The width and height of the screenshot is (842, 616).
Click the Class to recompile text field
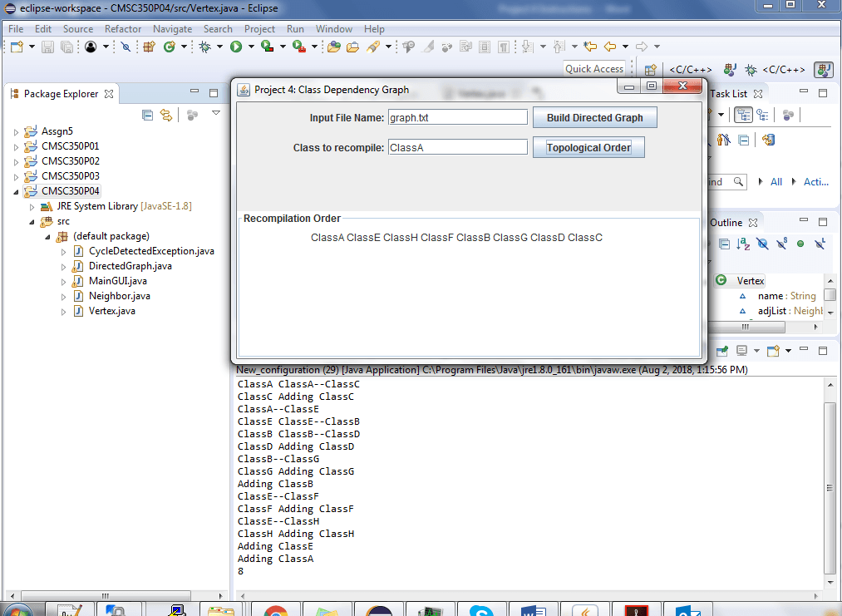457,147
